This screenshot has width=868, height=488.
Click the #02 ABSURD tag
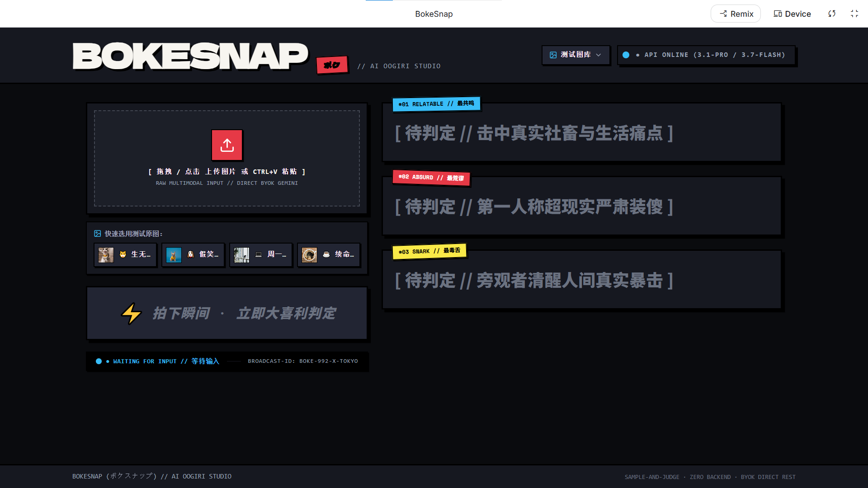(431, 178)
